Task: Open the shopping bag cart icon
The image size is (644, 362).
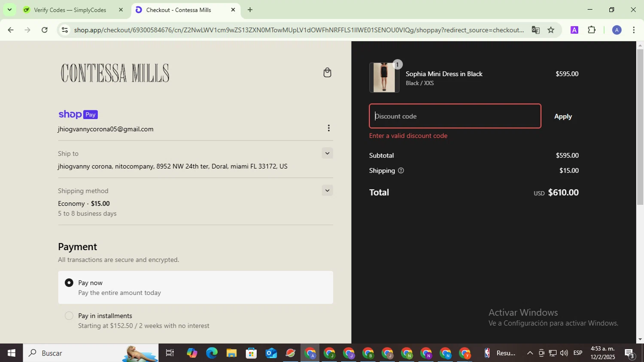Action: coord(327,73)
